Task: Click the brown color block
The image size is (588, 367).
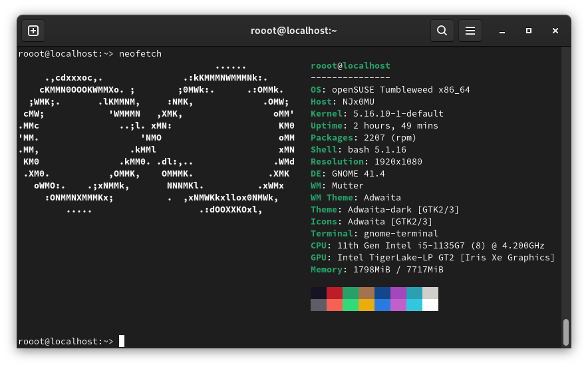Action: click(x=367, y=293)
